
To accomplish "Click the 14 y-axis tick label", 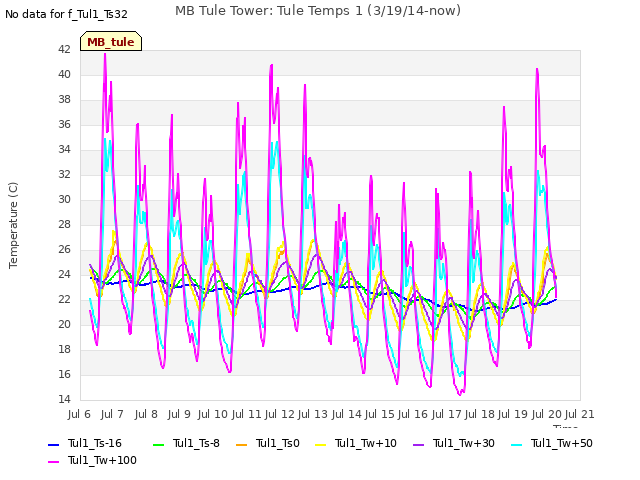I will (64, 399).
